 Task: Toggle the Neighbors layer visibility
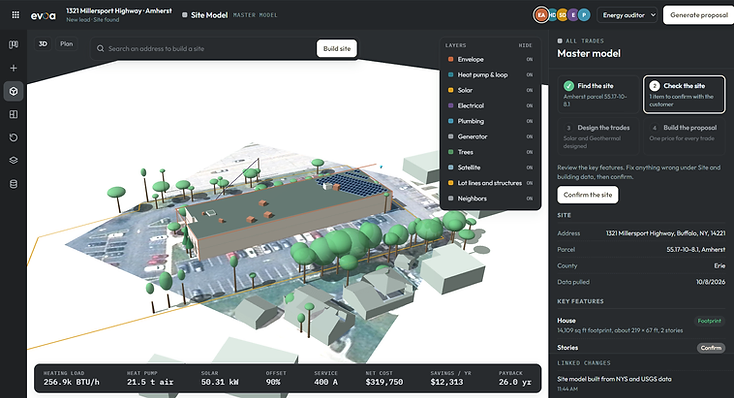pos(529,199)
